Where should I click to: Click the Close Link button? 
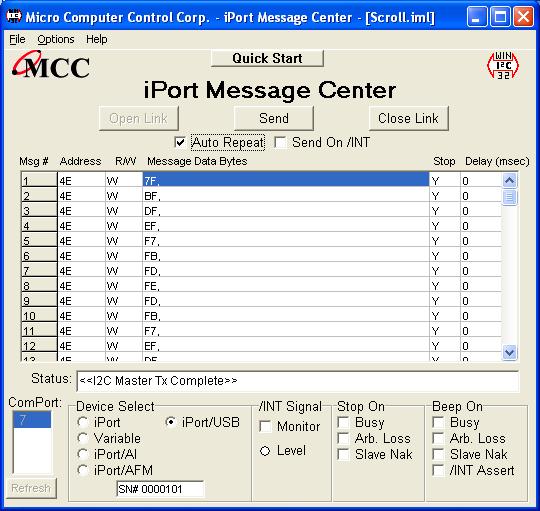[x=408, y=118]
